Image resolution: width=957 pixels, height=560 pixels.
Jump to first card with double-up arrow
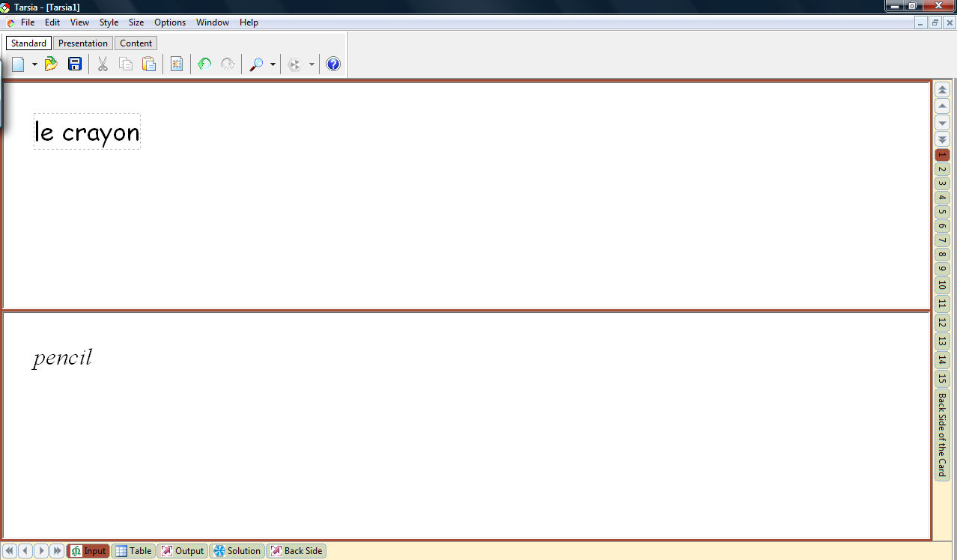click(x=943, y=90)
